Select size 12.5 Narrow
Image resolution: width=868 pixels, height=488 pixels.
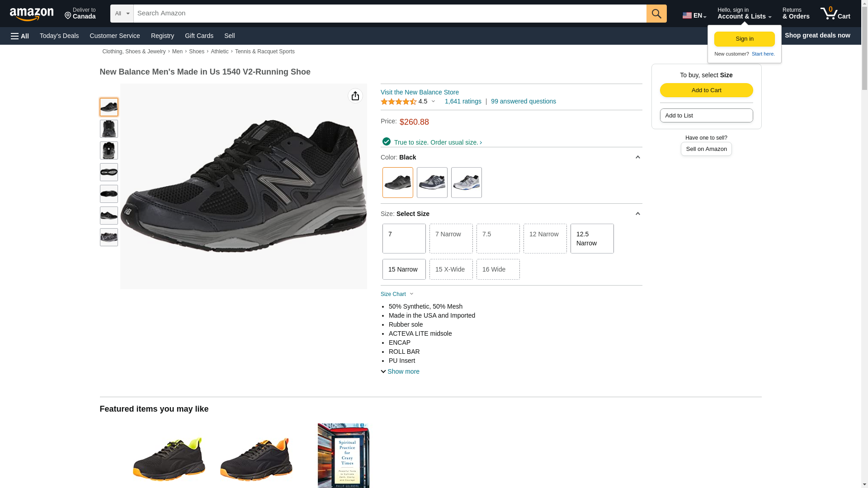point(592,238)
